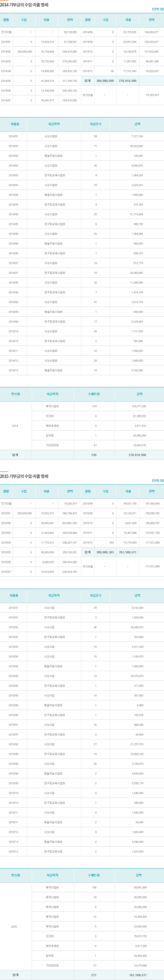Select the amount 30,573,070 for 2015/05

pos(137,676)
